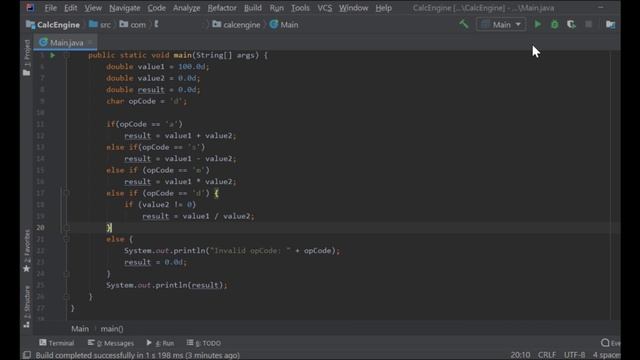The height and width of the screenshot is (360, 640).
Task: Open the Window menu
Action: 353,8
